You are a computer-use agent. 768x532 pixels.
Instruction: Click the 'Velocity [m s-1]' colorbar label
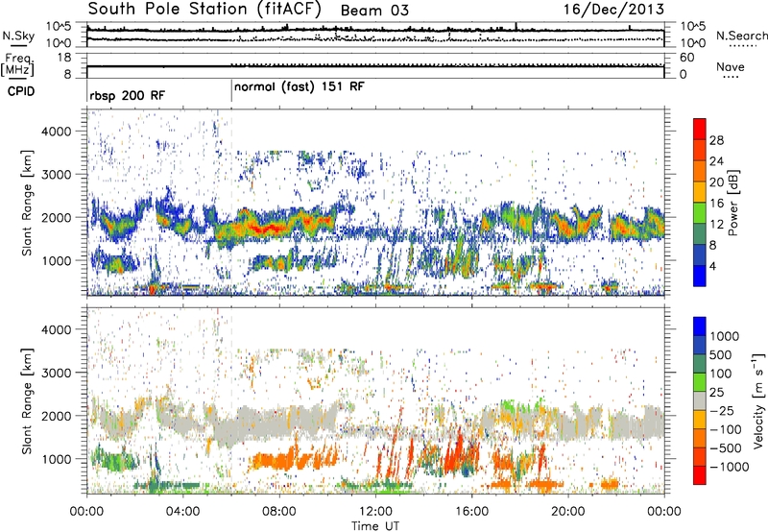click(x=758, y=400)
